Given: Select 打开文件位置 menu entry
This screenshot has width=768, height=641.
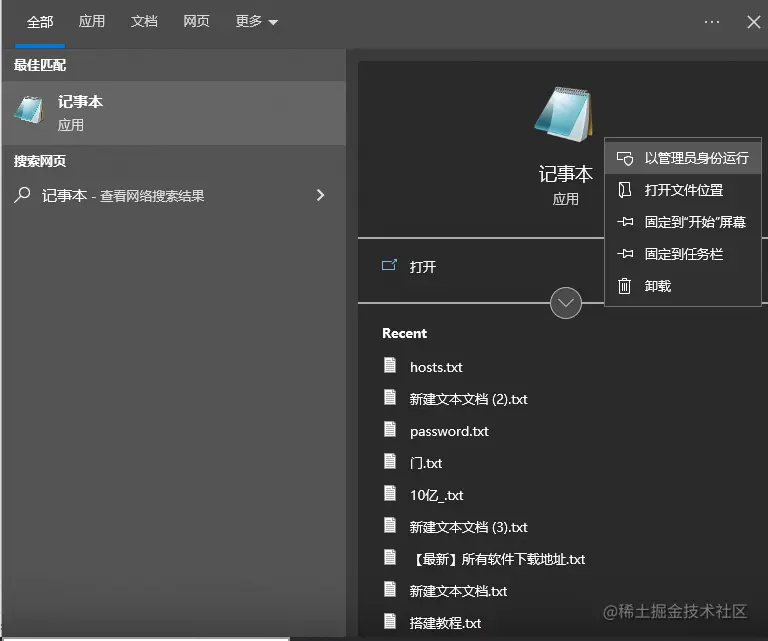Looking at the screenshot, I should 683,190.
